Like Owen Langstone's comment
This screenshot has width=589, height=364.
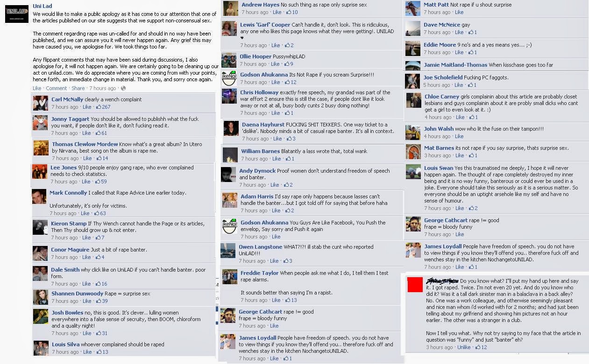[x=274, y=261]
